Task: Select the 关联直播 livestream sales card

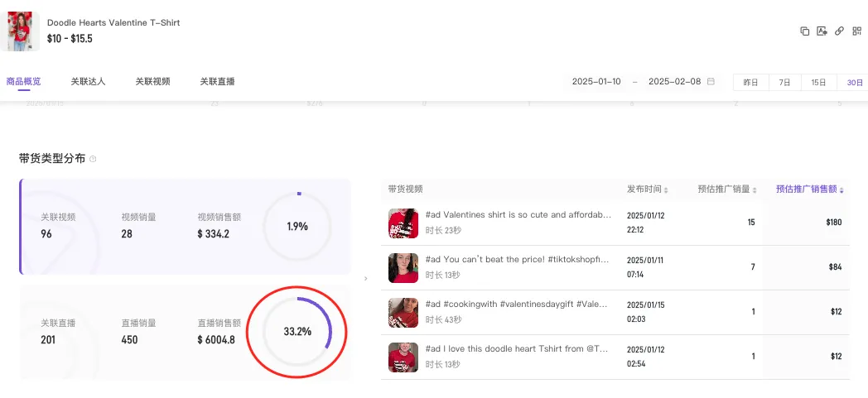Action: tap(185, 333)
